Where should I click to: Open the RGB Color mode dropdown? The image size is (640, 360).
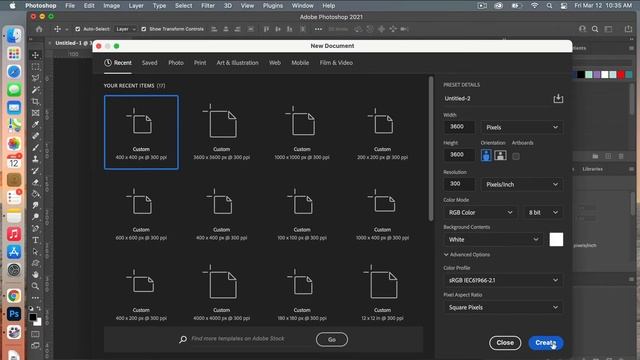[x=480, y=213]
